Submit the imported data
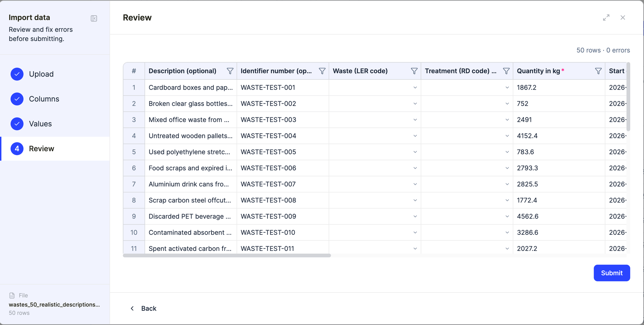This screenshot has height=325, width=644. 611,273
